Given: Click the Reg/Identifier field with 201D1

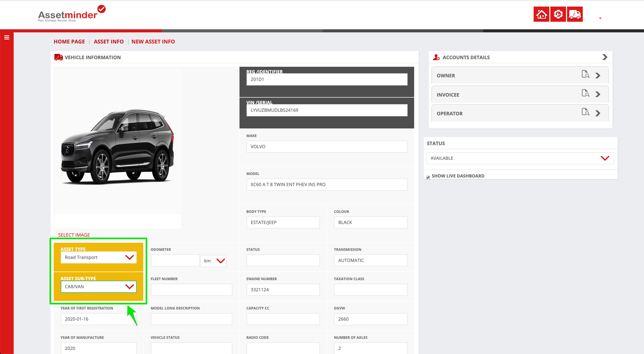Looking at the screenshot, I should [x=327, y=79].
